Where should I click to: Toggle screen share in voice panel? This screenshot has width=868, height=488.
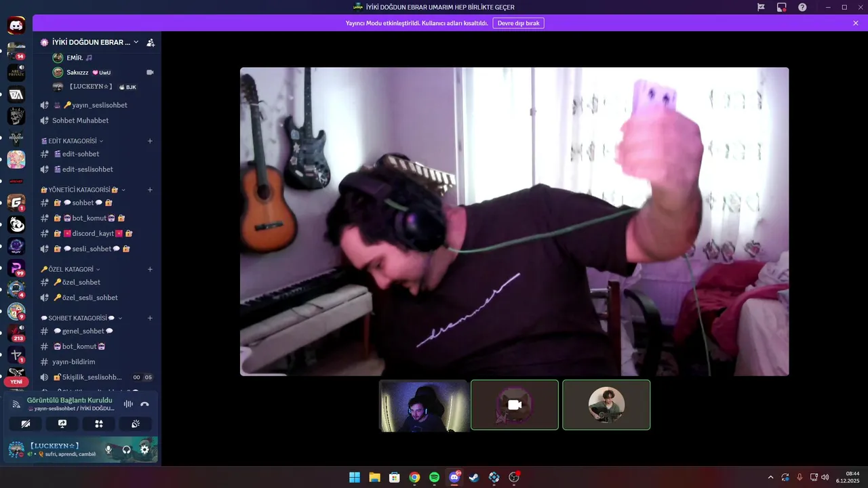62,424
